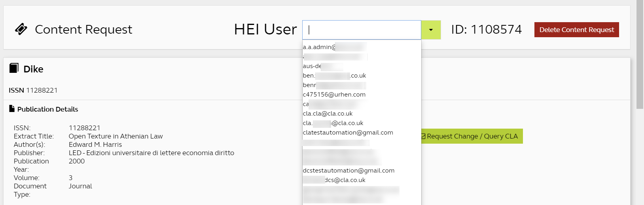The width and height of the screenshot is (644, 205).
Task: Click the book icon beside Dike
Action: [14, 68]
